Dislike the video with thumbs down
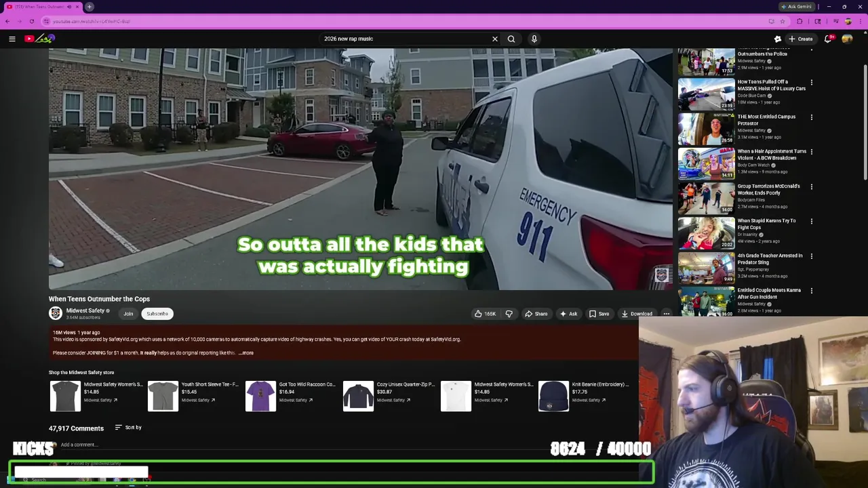Image resolution: width=868 pixels, height=488 pixels. pos(509,314)
